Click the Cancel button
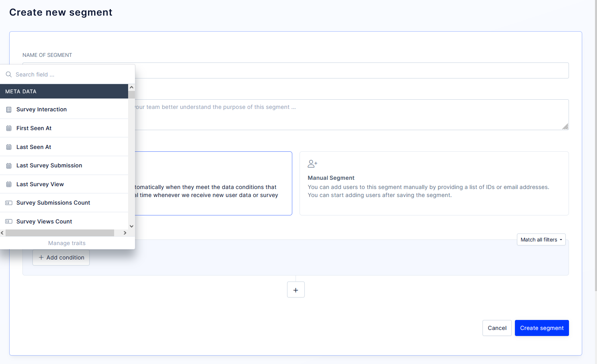This screenshot has width=597, height=364. [x=497, y=328]
